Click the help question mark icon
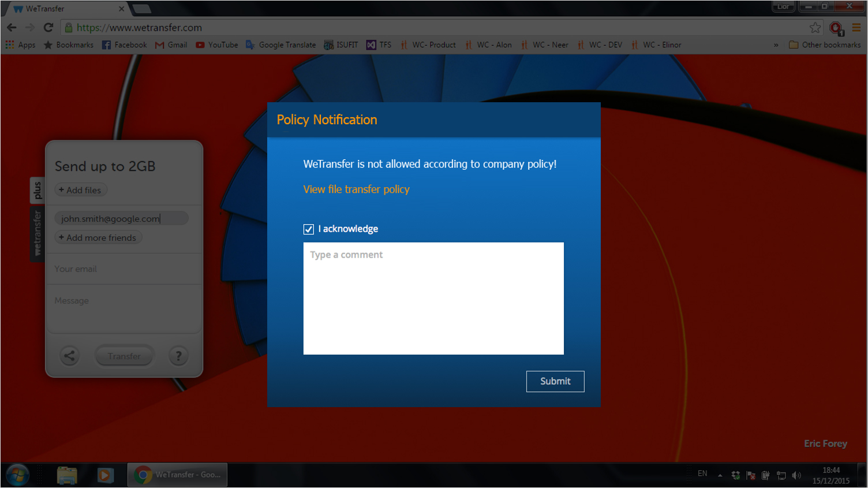The height and width of the screenshot is (488, 868). pyautogui.click(x=178, y=356)
